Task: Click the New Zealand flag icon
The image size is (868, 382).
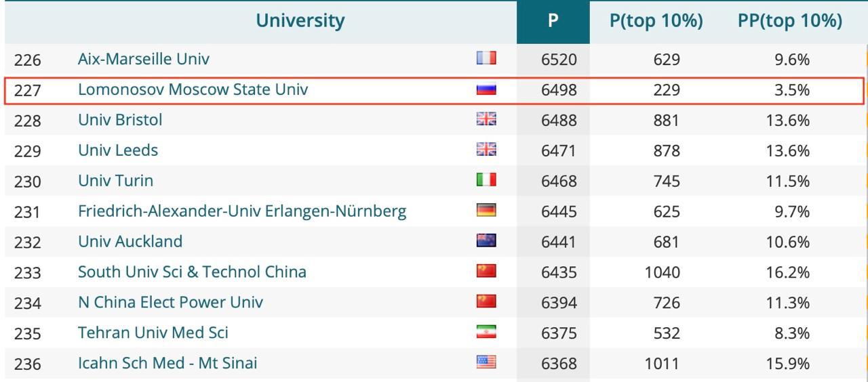Action: coord(486,240)
